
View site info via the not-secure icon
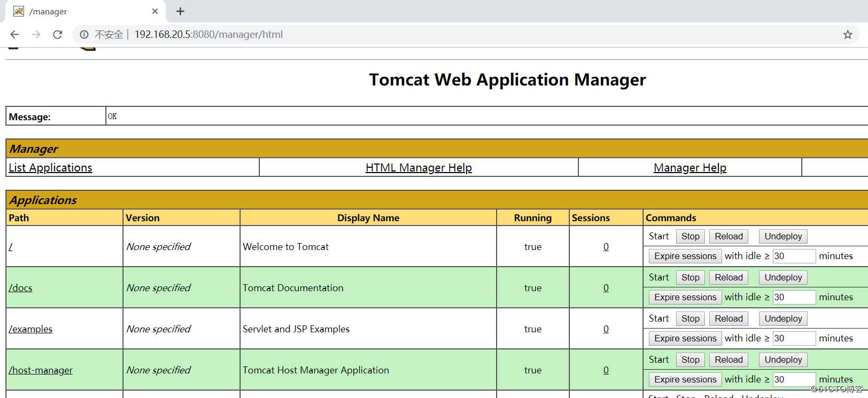point(84,35)
